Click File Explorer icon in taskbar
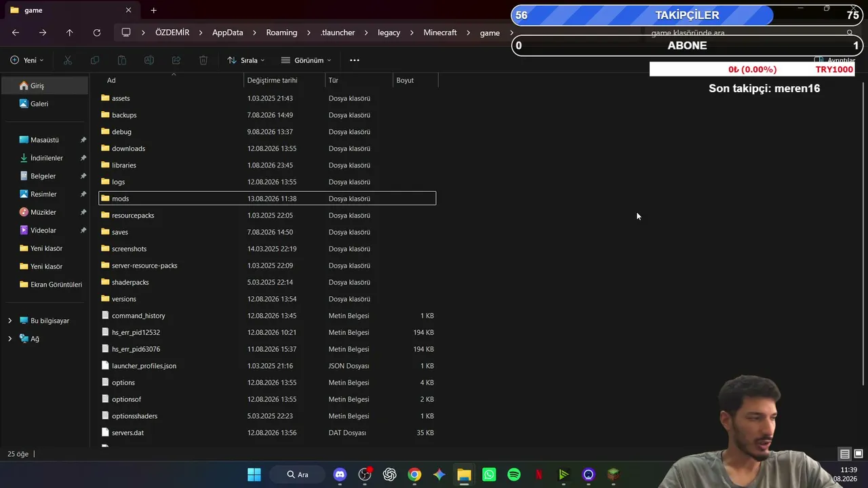Screen dimensions: 868x488 (464, 474)
